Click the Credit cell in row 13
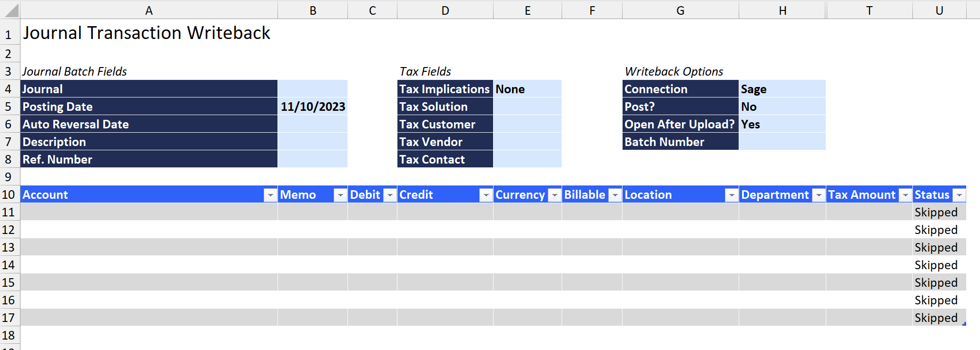 445,247
